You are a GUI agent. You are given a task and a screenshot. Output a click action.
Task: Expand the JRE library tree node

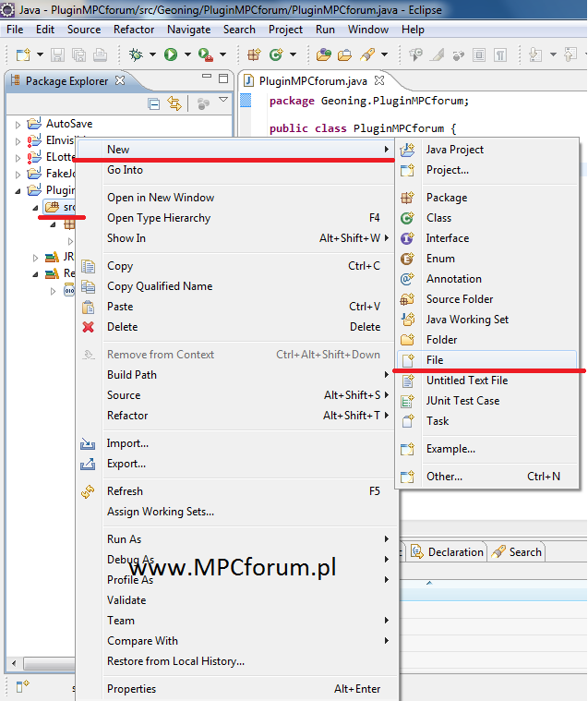[x=35, y=258]
